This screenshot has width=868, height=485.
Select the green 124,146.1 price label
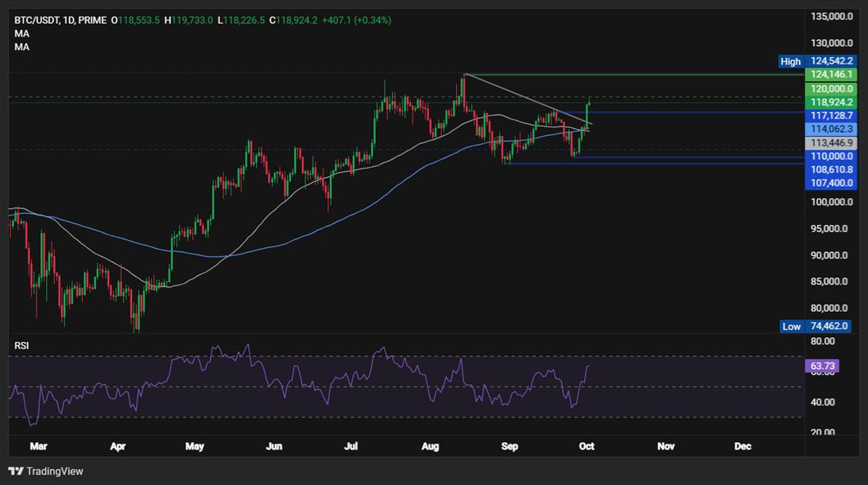pos(830,74)
